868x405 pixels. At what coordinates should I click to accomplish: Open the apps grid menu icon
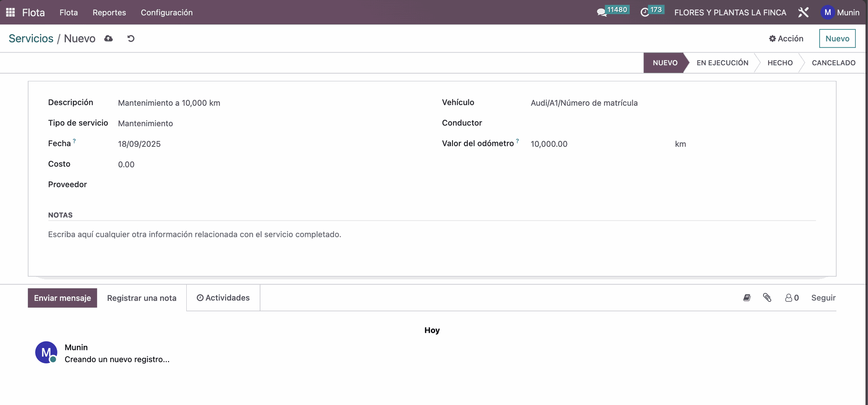click(10, 12)
